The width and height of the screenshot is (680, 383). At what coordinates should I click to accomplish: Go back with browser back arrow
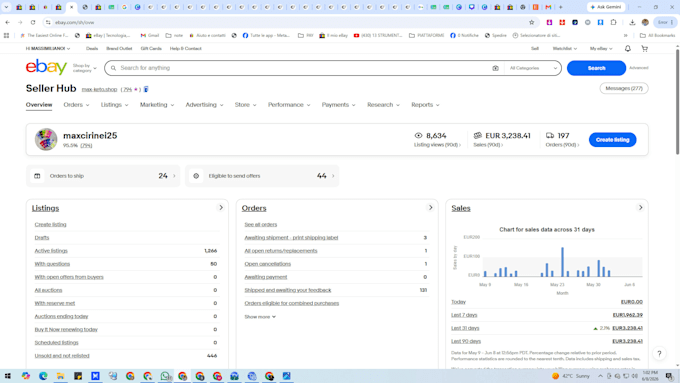tap(7, 22)
